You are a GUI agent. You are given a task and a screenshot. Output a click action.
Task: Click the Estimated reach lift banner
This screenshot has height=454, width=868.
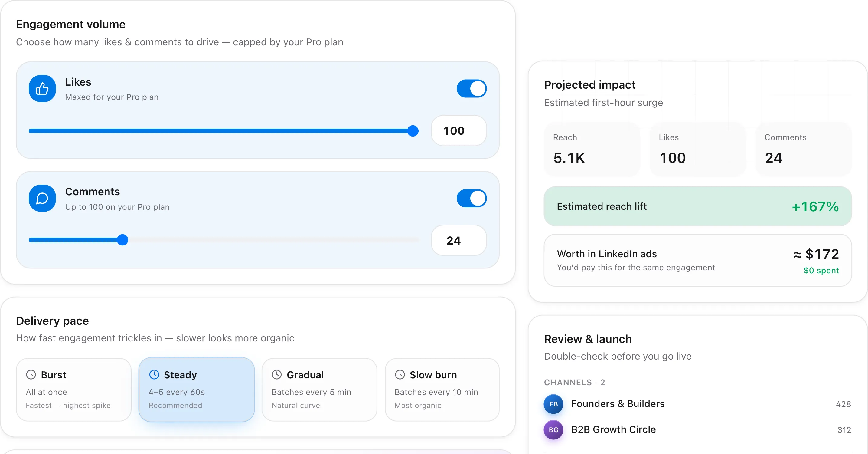(697, 206)
